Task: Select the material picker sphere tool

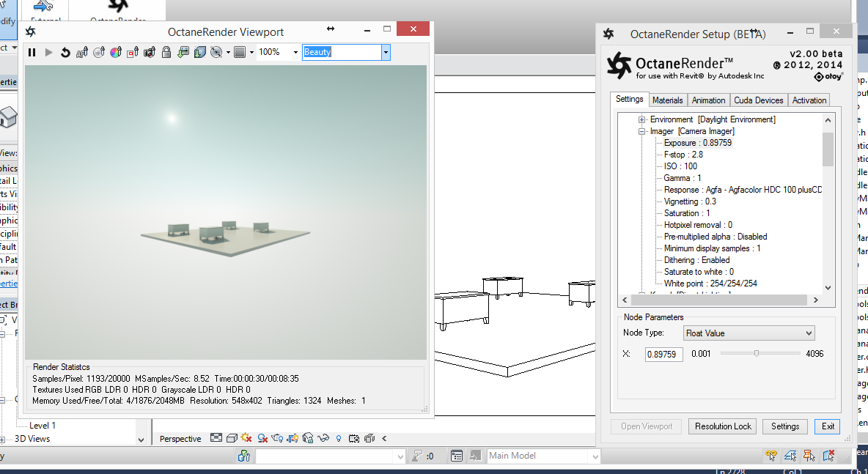Action: click(x=99, y=52)
